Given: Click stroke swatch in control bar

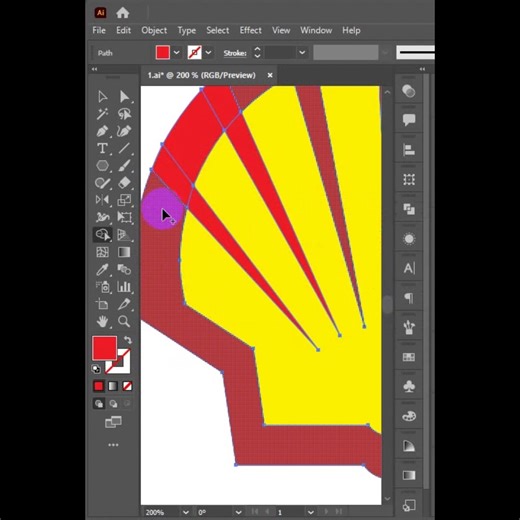Looking at the screenshot, I should pos(195,53).
